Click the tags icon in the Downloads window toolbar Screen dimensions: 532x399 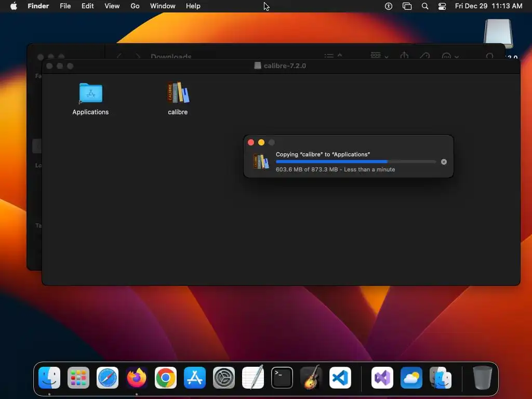click(425, 56)
